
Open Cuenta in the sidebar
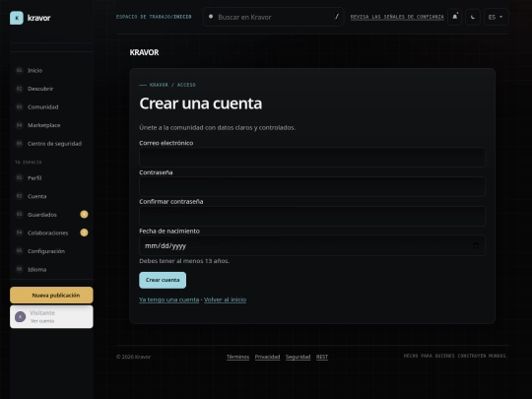[51, 196]
